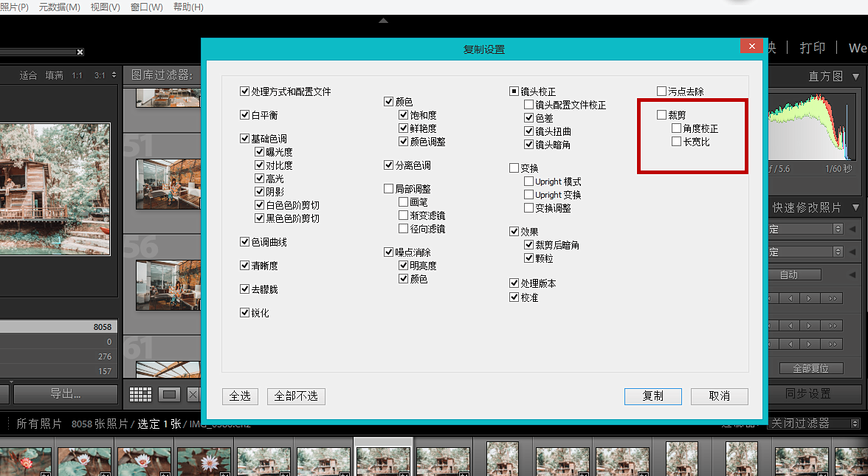This screenshot has width=868, height=476.
Task: Click the progress bar cancel X icon
Action: [80, 52]
